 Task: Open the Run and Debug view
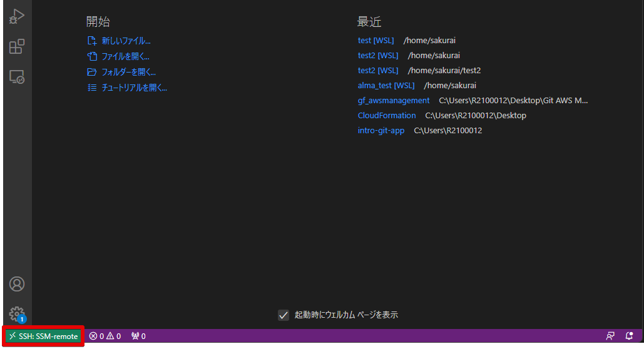tap(17, 16)
